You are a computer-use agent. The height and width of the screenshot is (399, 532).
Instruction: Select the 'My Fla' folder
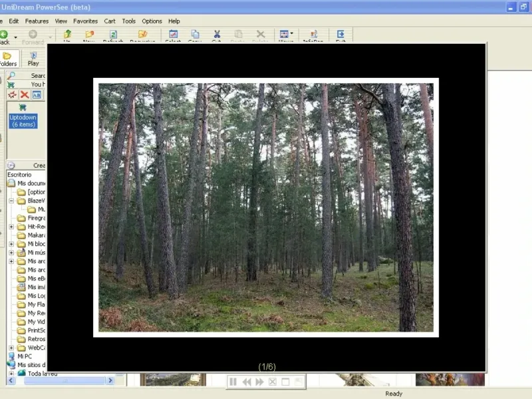37,305
